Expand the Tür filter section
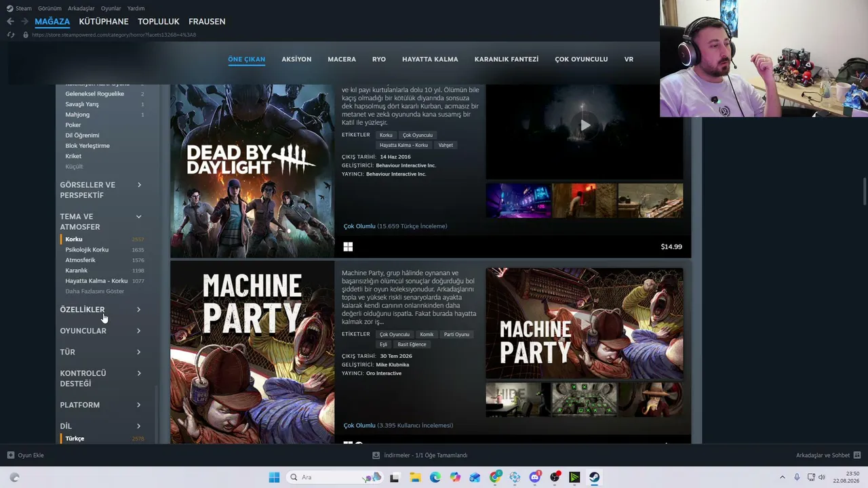This screenshot has width=868, height=488. [x=101, y=352]
